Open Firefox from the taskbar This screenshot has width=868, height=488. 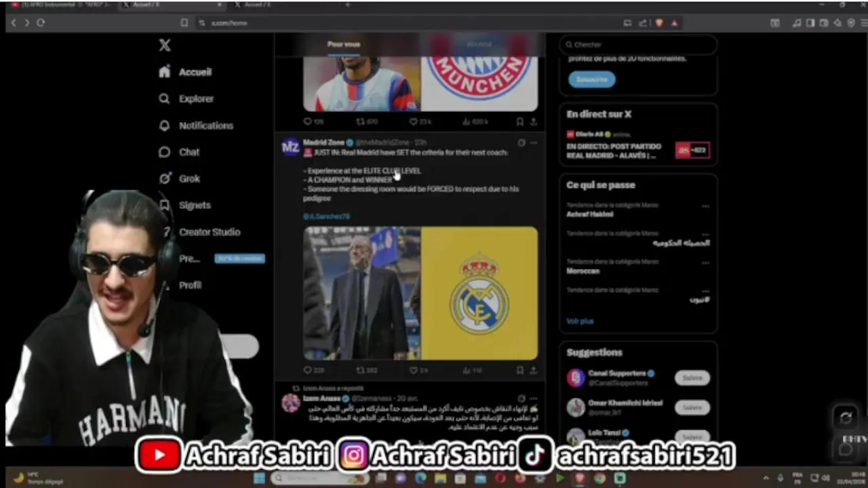[x=520, y=479]
